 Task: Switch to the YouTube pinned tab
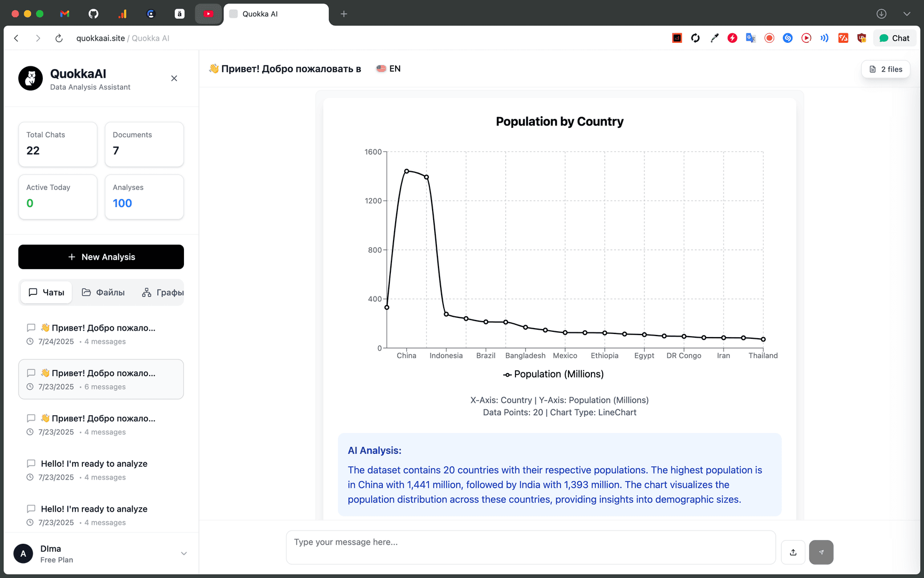(x=209, y=14)
